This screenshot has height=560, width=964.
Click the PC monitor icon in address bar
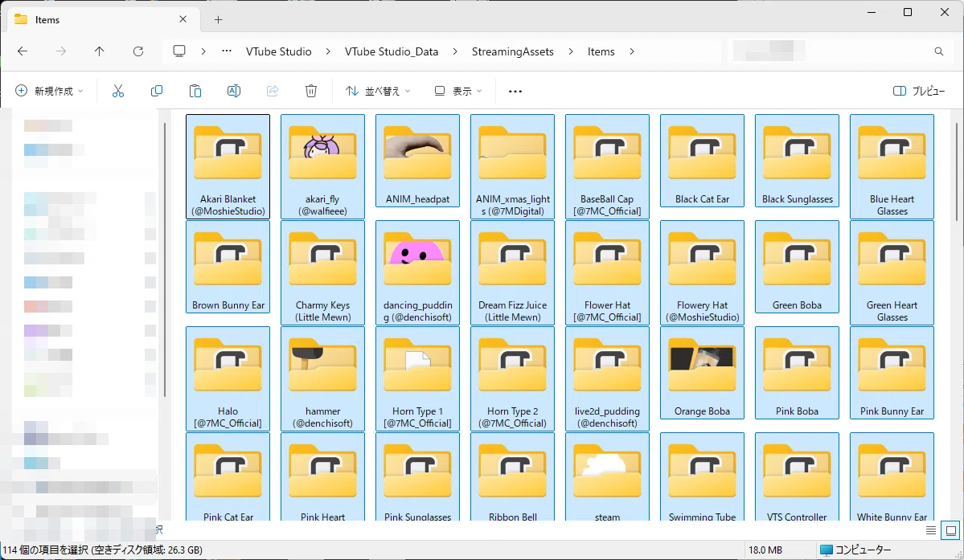(179, 51)
